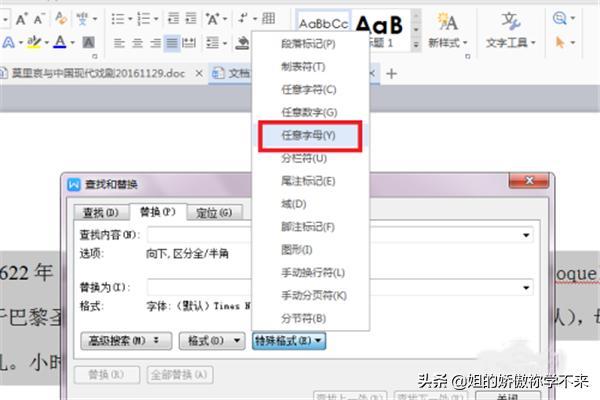600x400 pixels.
Task: Expand the 格式(O) dropdown button
Action: pyautogui.click(x=212, y=340)
